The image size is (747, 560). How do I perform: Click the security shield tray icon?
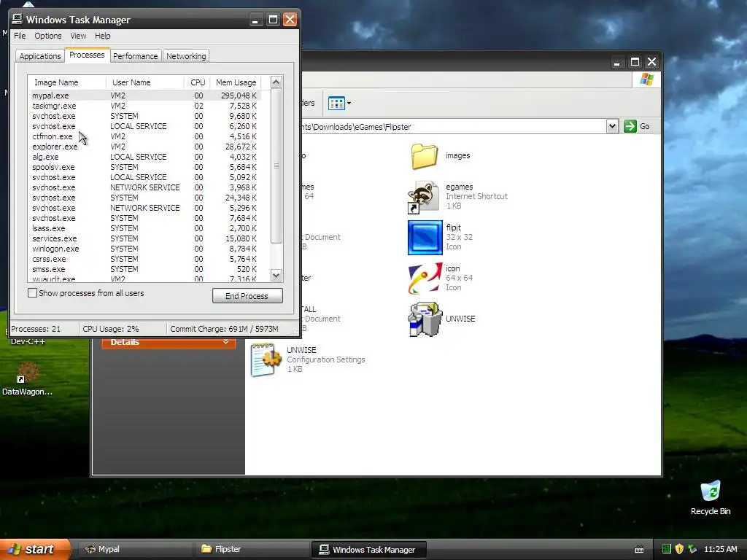point(679,549)
